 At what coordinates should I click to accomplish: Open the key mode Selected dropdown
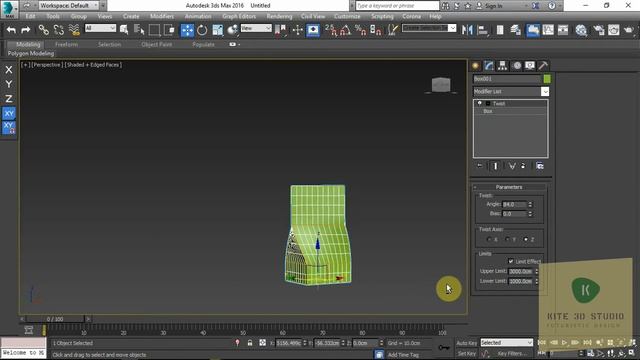click(507, 343)
